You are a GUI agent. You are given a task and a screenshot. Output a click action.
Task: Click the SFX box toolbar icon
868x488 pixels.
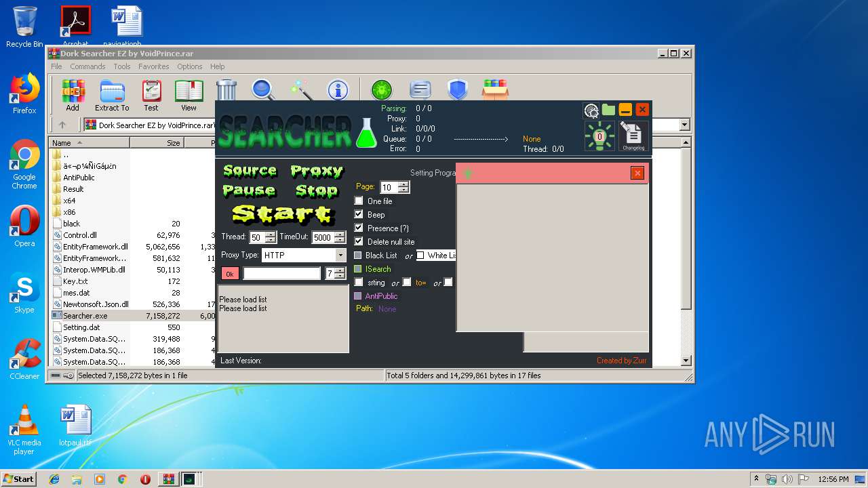(x=496, y=89)
